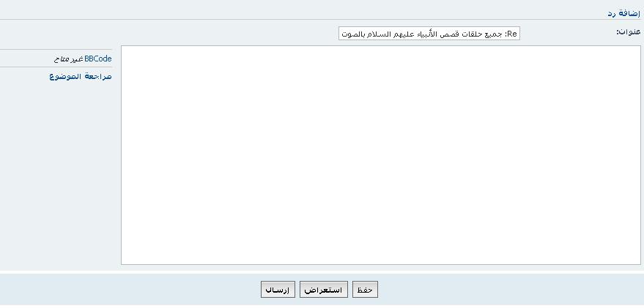Screen dimensions: 644x308
Task: Focus the empty reply text area
Action: coord(380,154)
